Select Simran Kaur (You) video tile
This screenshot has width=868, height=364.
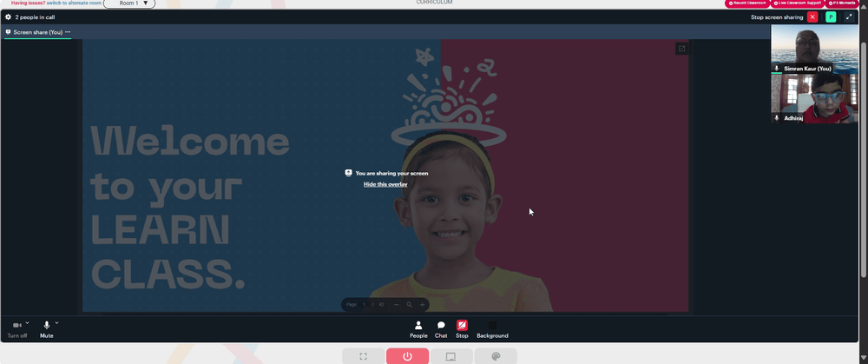[815, 50]
